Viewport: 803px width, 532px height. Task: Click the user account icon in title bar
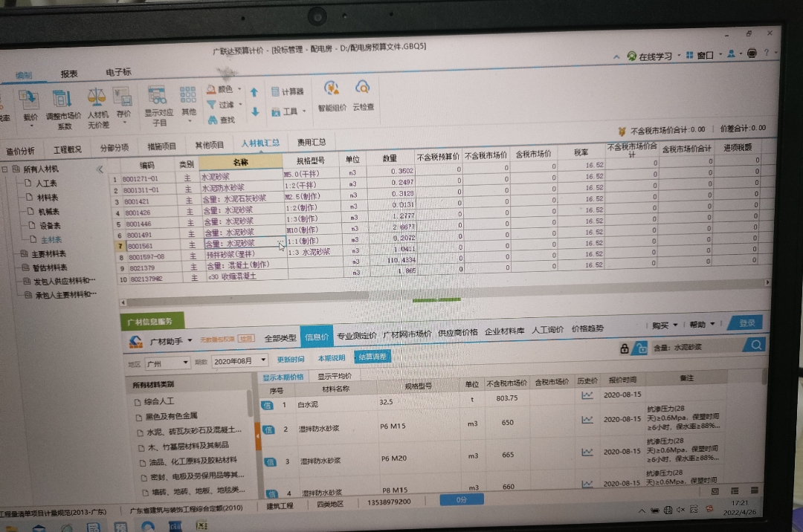tap(732, 53)
